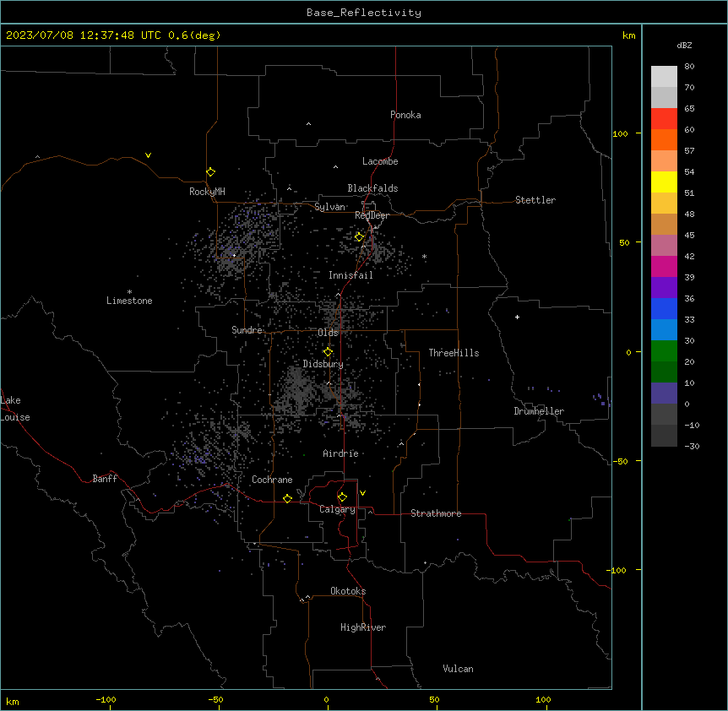The height and width of the screenshot is (711, 728).
Task: Click the yellow diamond marker below RedDeer
Action: point(359,237)
